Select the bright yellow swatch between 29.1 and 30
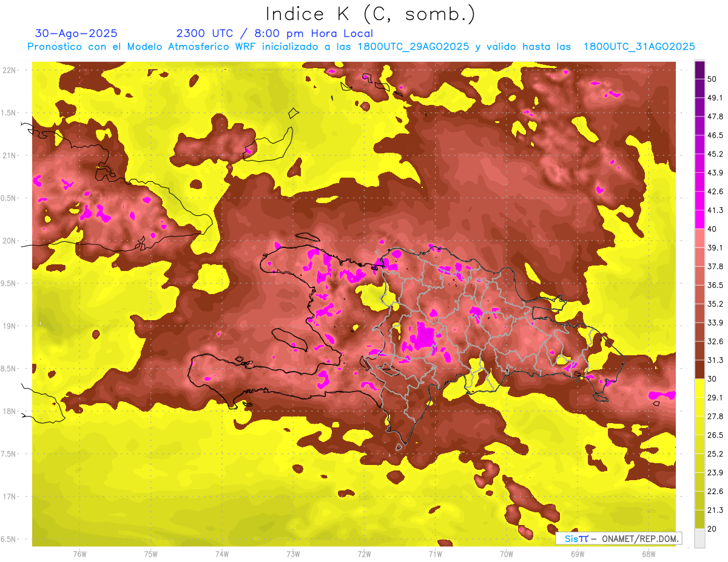This screenshot has height=562, width=728. [x=699, y=388]
